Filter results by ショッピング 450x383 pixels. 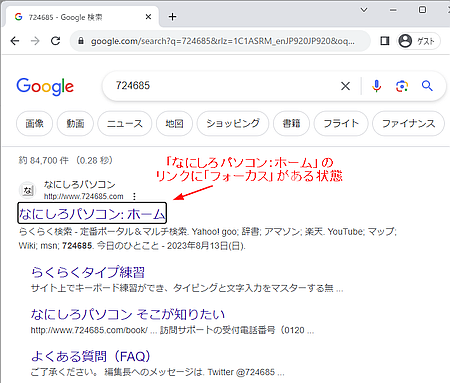(233, 124)
